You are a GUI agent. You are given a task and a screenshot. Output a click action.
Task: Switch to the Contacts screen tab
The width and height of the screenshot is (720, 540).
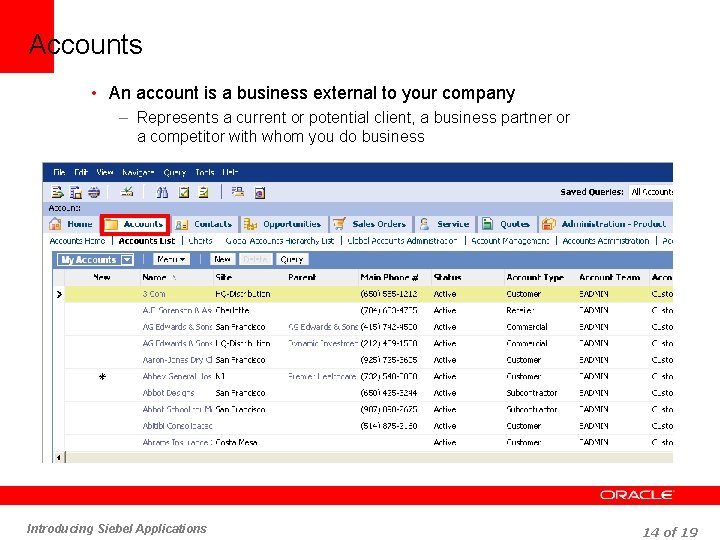click(205, 224)
